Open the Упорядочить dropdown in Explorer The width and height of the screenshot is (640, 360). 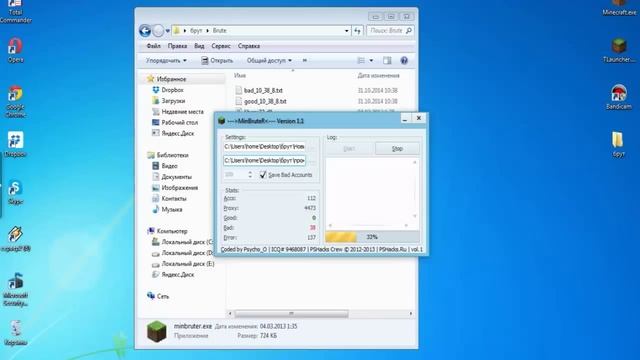point(166,60)
